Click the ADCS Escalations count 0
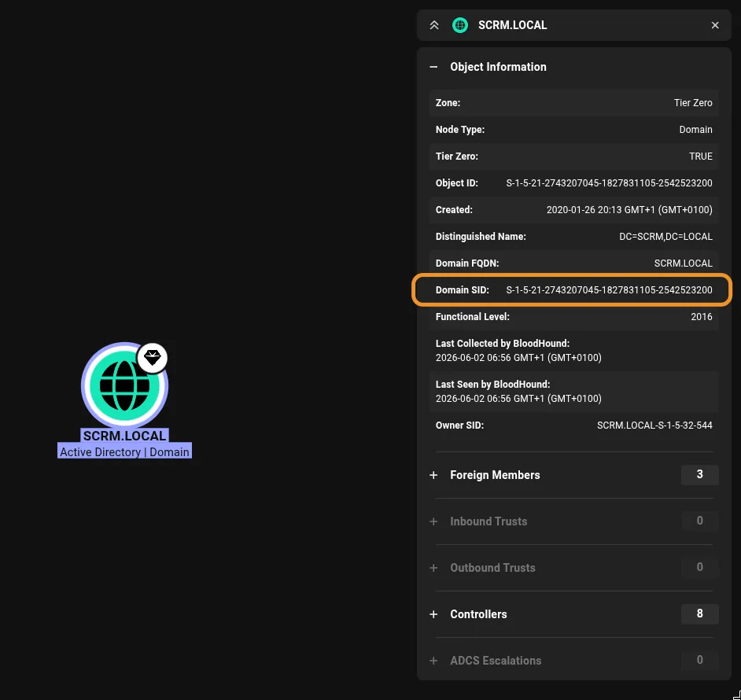Screen dimensions: 741x700 coord(699,660)
